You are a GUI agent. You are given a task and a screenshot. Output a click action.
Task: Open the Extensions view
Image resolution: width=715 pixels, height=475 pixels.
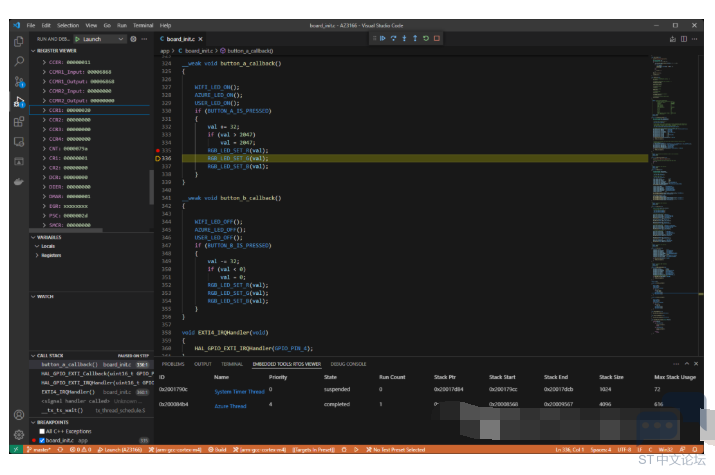click(19, 122)
